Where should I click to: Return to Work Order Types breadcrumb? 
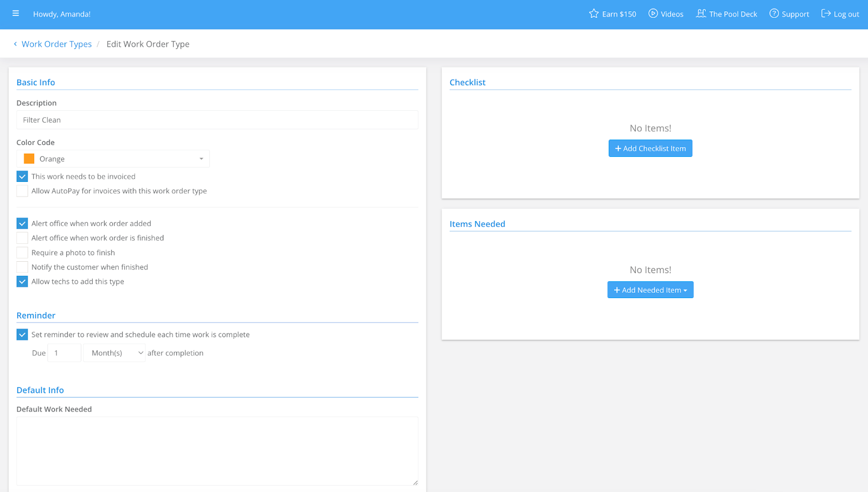[56, 44]
